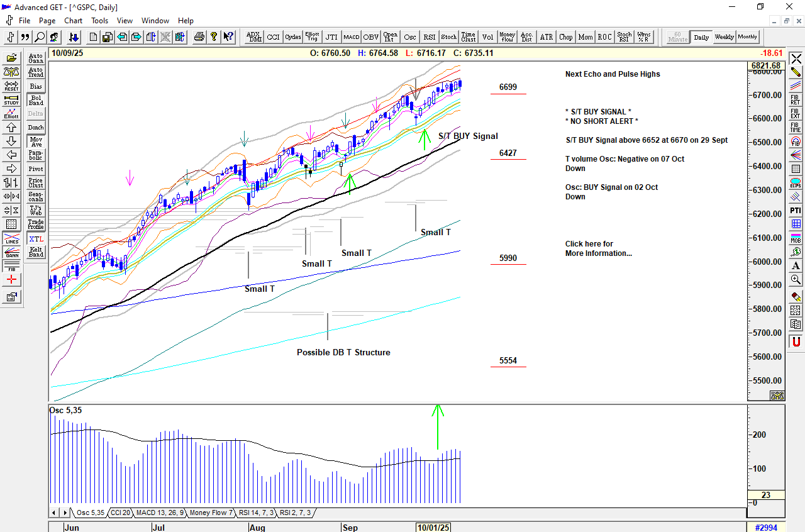Switch chart timeframe to Weekly
The image size is (805, 532).
tap(724, 37)
